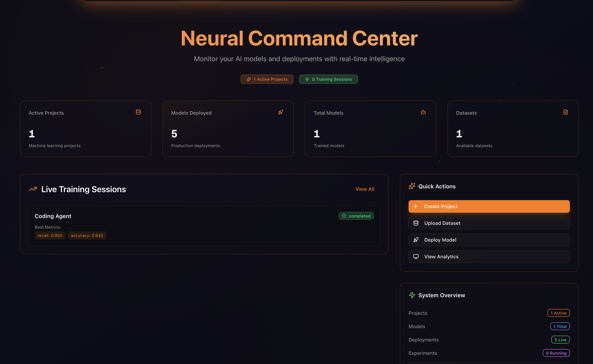Image resolution: width=593 pixels, height=364 pixels.
Task: Click the lightning icon next to System Overview
Action: click(412, 295)
